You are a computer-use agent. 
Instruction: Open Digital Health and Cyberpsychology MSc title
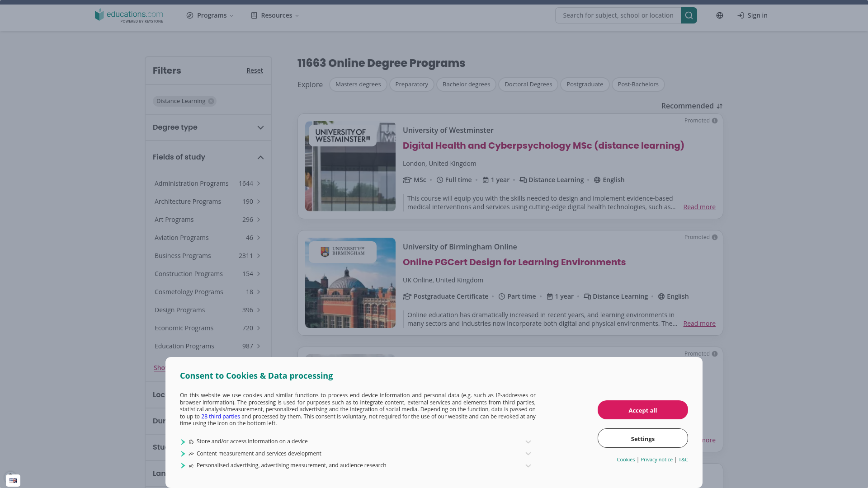click(x=543, y=145)
